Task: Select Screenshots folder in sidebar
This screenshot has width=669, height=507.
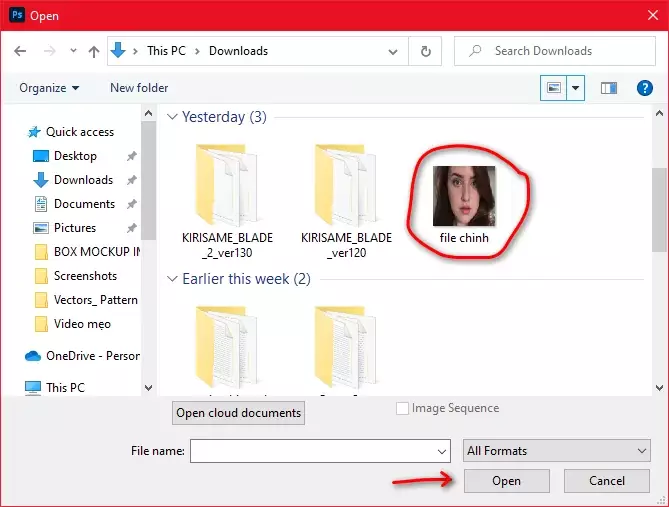Action: (x=76, y=276)
